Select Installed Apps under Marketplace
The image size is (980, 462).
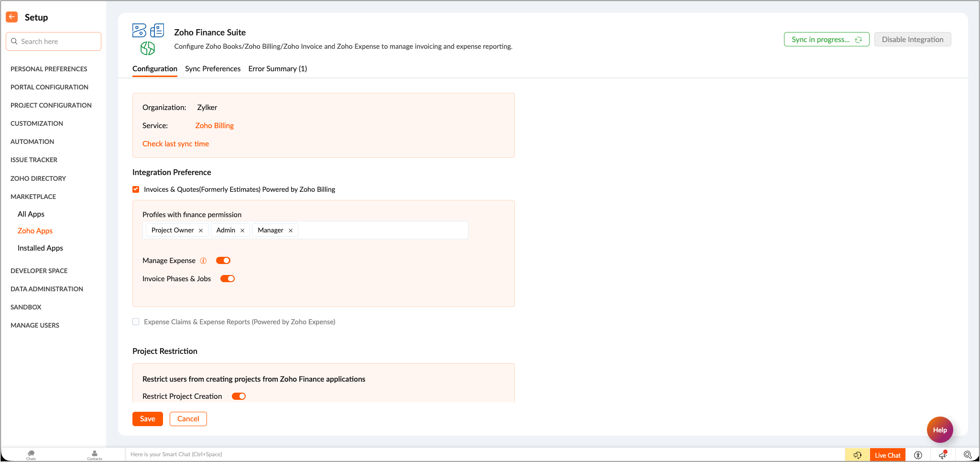40,248
